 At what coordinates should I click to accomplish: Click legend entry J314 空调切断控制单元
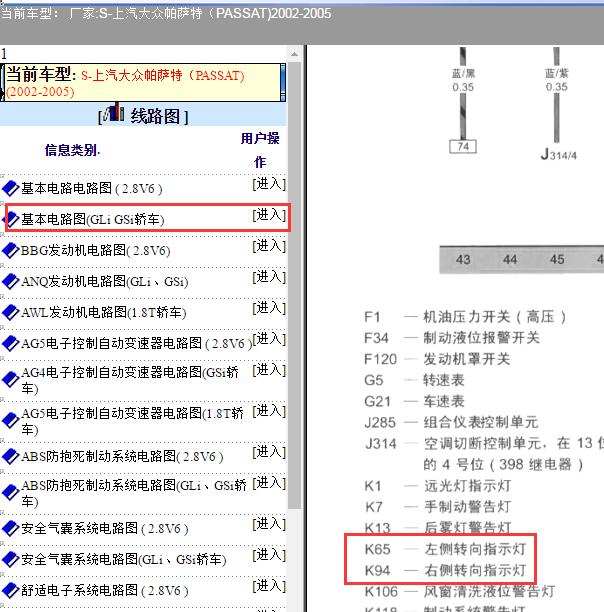click(484, 454)
